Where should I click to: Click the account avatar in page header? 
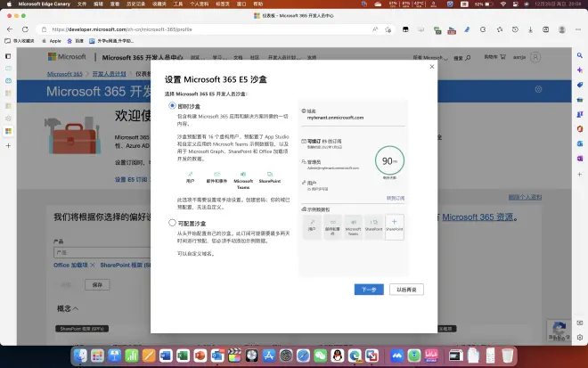point(535,57)
